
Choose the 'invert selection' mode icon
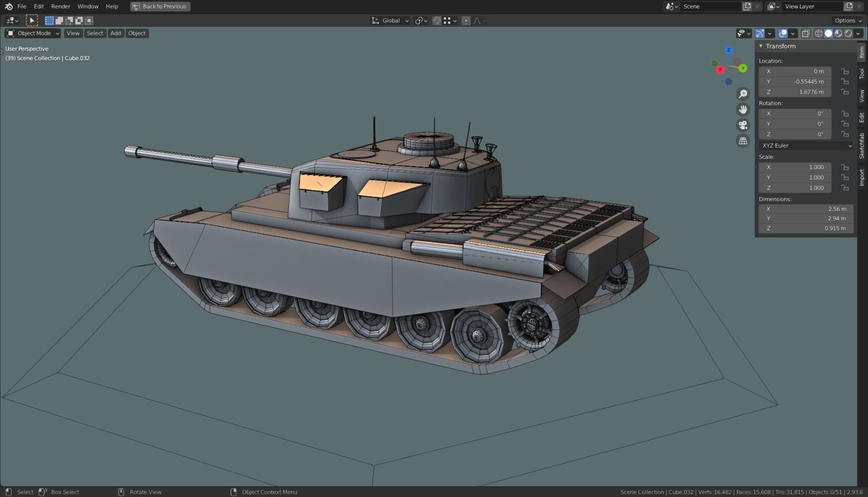coord(79,20)
